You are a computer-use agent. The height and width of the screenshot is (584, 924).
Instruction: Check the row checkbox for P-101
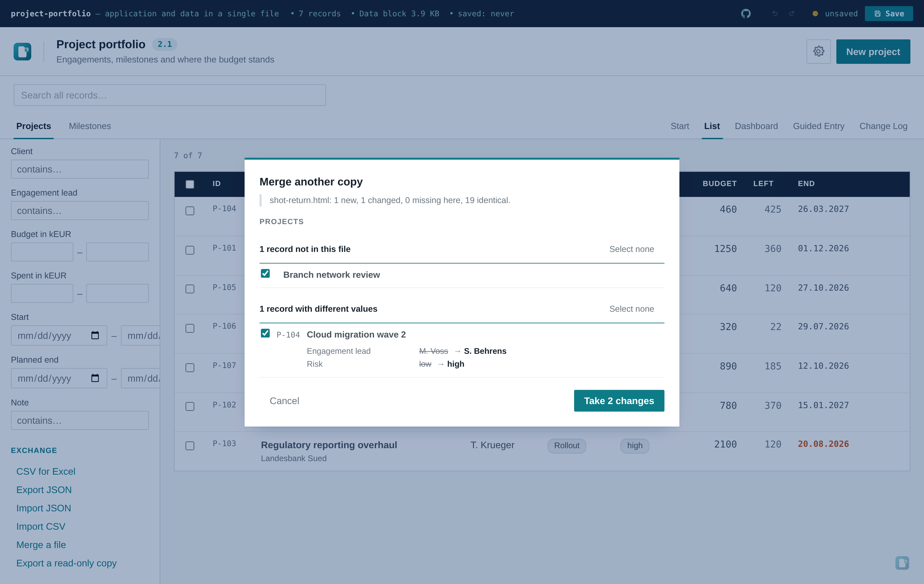[x=190, y=250]
